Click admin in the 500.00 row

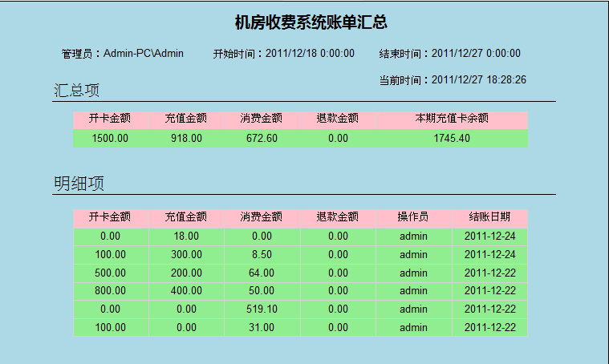point(414,273)
